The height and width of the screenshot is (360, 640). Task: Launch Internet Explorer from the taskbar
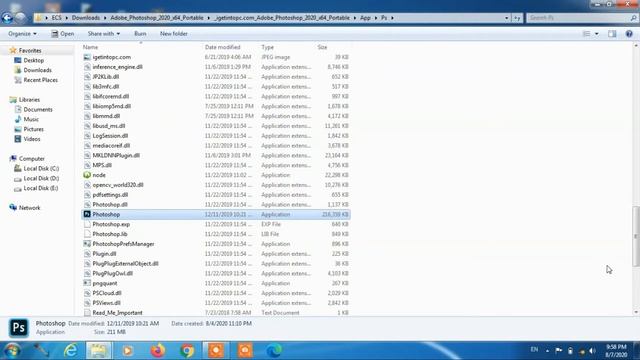pos(70,351)
